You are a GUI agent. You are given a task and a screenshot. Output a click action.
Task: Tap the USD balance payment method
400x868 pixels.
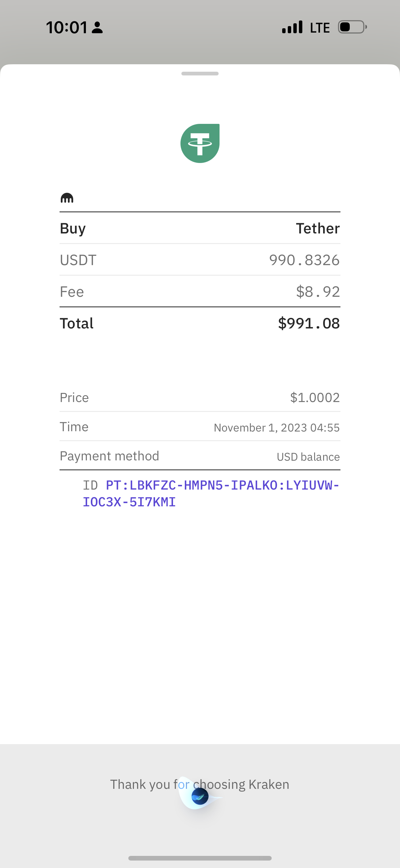[x=308, y=457]
